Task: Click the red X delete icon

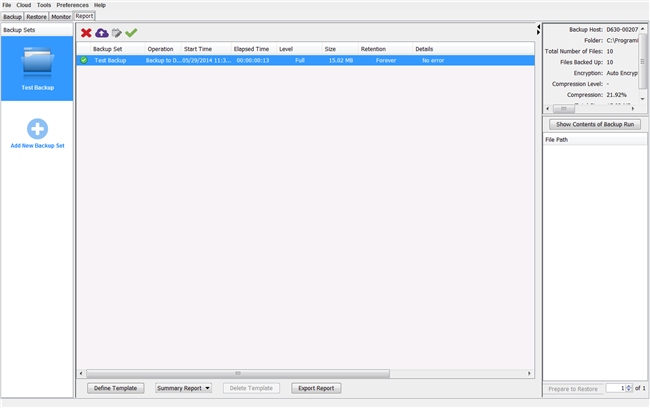Action: coord(86,33)
